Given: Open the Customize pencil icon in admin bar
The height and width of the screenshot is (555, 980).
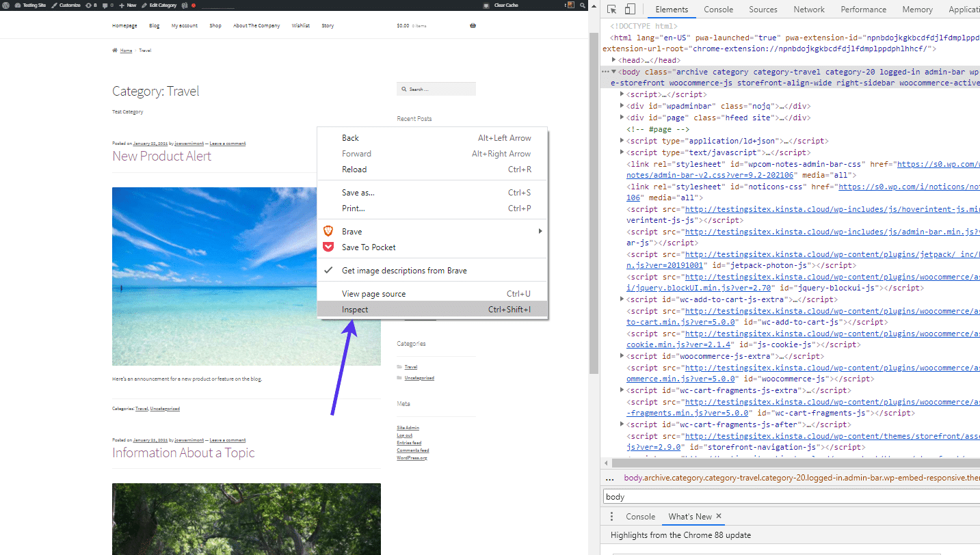Looking at the screenshot, I should pyautogui.click(x=55, y=5).
